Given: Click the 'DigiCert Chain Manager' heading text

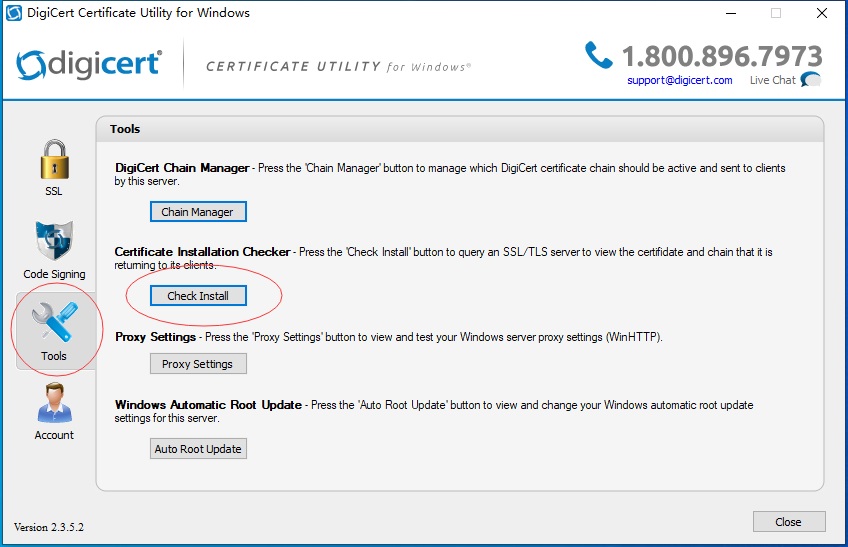Looking at the screenshot, I should pyautogui.click(x=182, y=168).
